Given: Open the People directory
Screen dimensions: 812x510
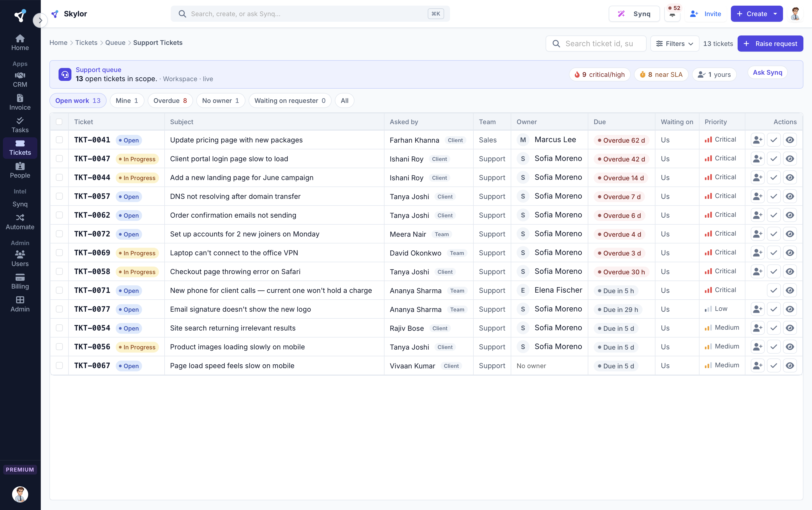Looking at the screenshot, I should click(20, 170).
